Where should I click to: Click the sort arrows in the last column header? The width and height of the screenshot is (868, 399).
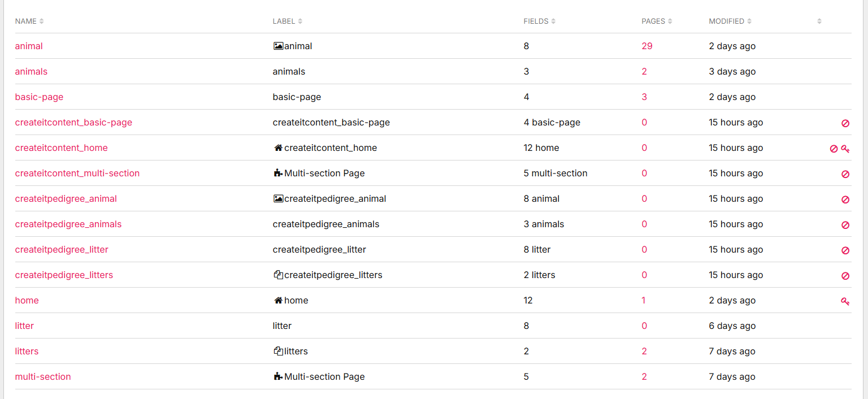(819, 21)
